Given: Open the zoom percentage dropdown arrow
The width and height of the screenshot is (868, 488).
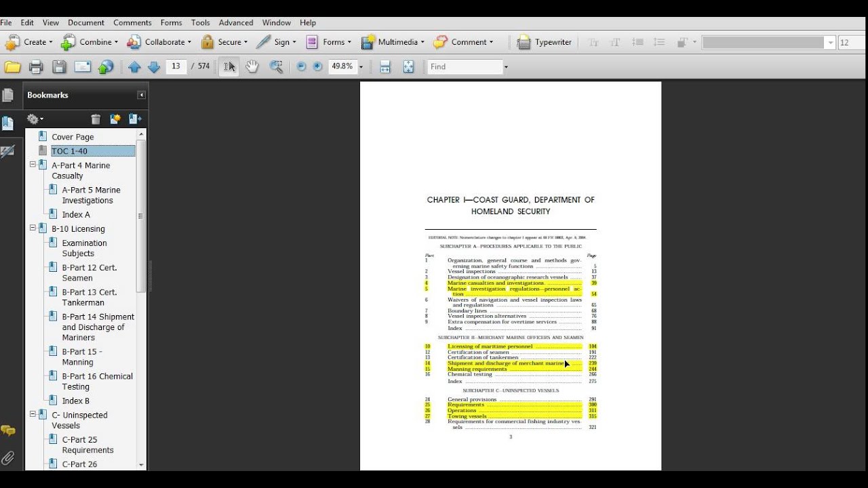Looking at the screenshot, I should click(x=361, y=67).
